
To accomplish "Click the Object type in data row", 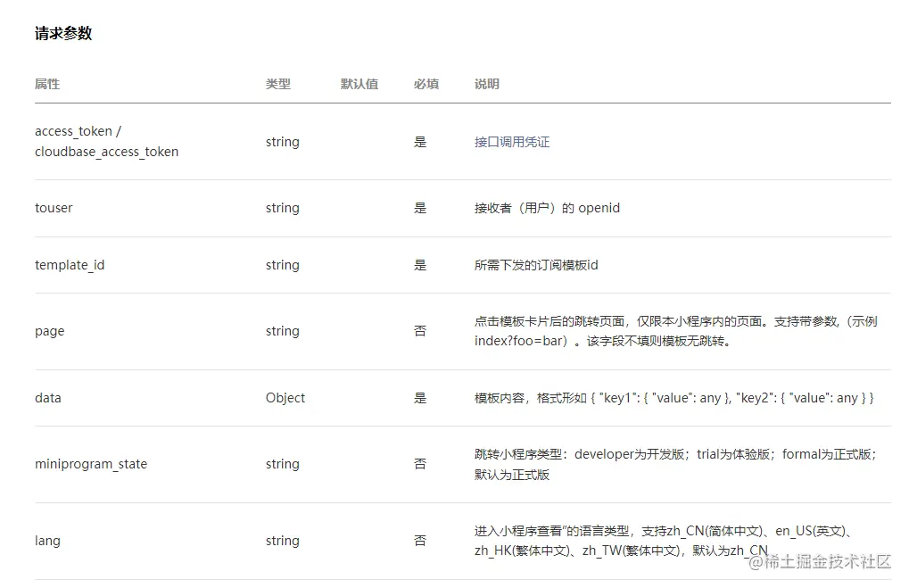I will coord(285,398).
